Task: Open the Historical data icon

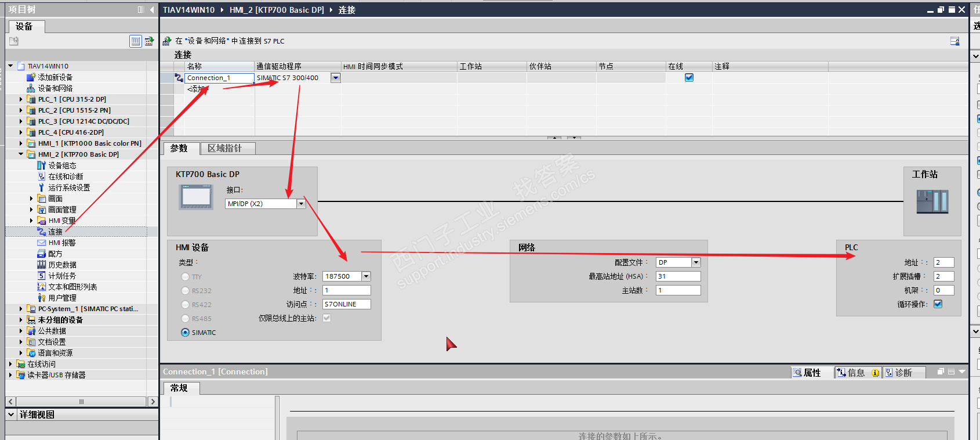Action: [x=42, y=265]
